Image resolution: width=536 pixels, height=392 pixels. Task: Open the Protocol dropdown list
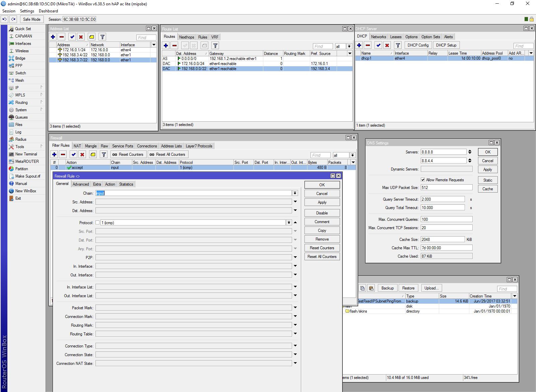(289, 222)
